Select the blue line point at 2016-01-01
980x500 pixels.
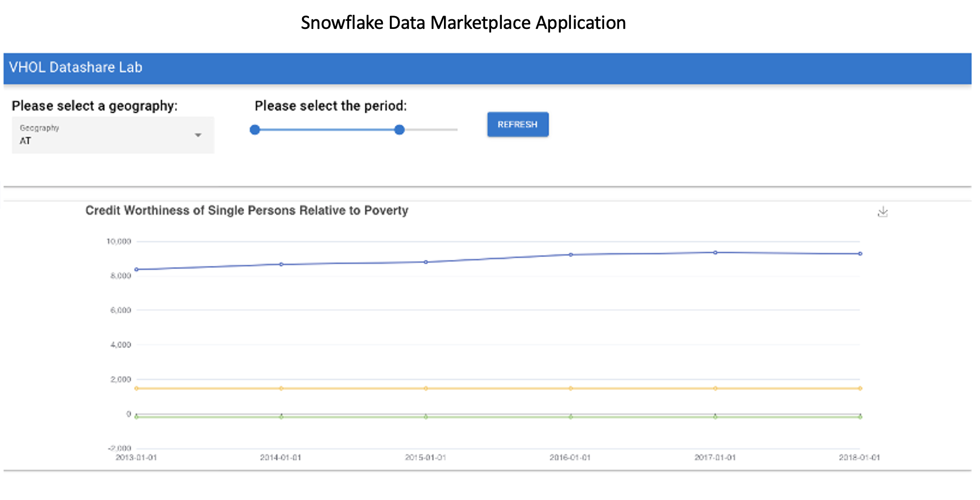click(570, 255)
